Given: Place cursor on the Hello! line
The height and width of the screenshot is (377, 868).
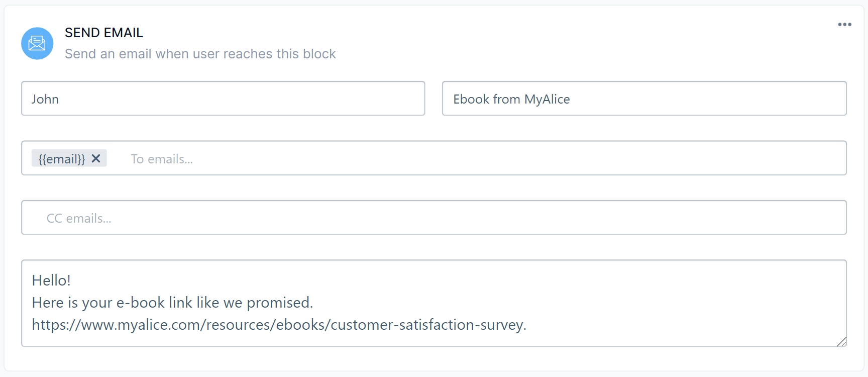Looking at the screenshot, I should tap(51, 280).
